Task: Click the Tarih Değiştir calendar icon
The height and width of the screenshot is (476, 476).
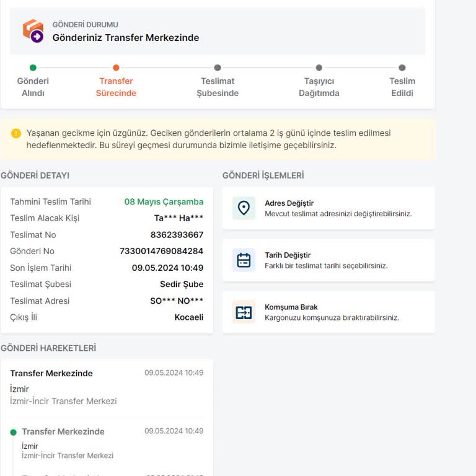Action: point(244,260)
